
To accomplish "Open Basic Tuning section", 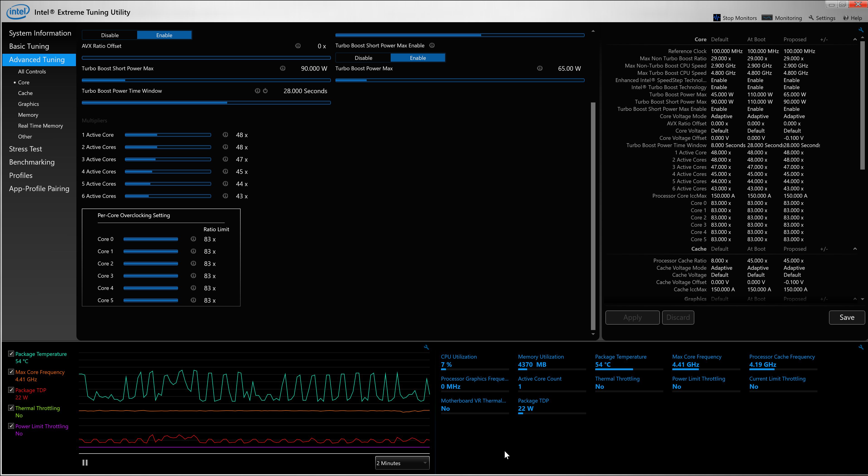I will pos(29,46).
